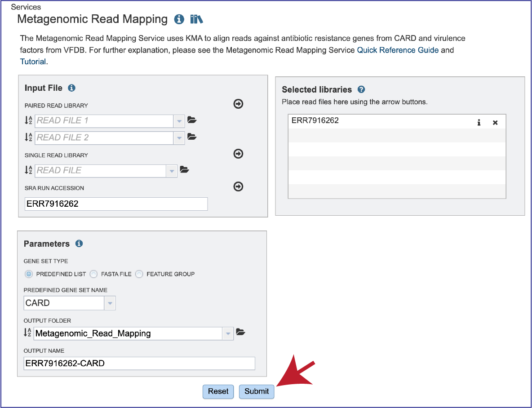Screen dimensions: 532x408
Task: Remove ERR7916262 from selected libraries
Action: [495, 123]
